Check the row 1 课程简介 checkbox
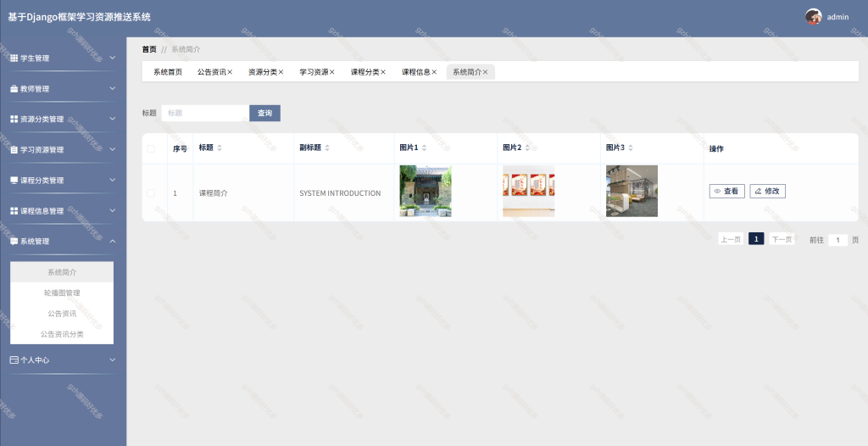The width and height of the screenshot is (868, 446). (151, 192)
